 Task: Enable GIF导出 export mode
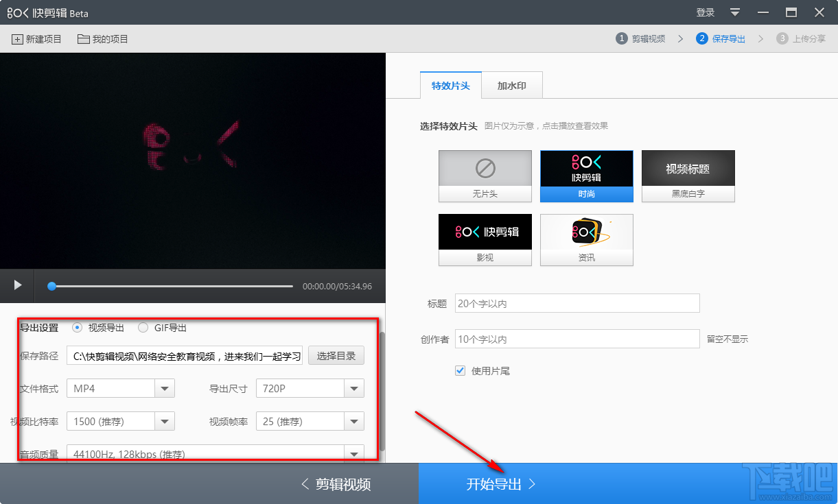click(143, 328)
